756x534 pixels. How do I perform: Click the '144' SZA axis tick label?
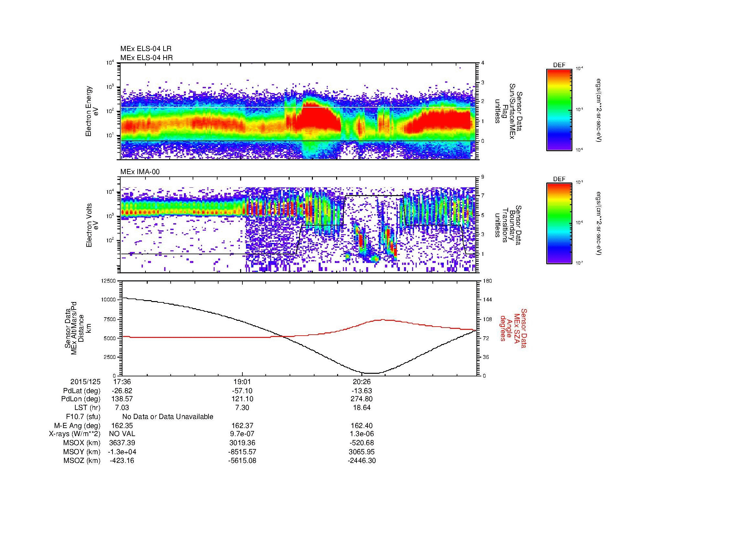click(487, 300)
